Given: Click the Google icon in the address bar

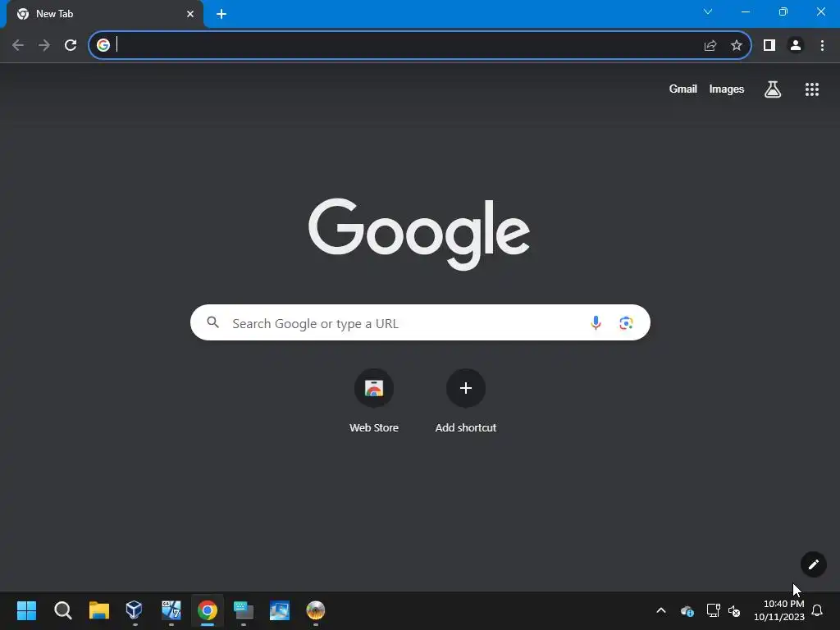Looking at the screenshot, I should point(103,45).
